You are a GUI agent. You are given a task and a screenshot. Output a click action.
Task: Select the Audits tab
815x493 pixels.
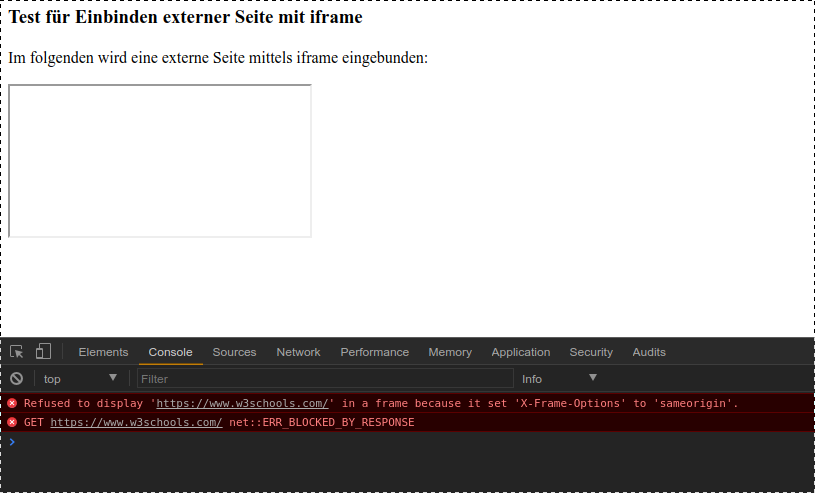(x=649, y=352)
